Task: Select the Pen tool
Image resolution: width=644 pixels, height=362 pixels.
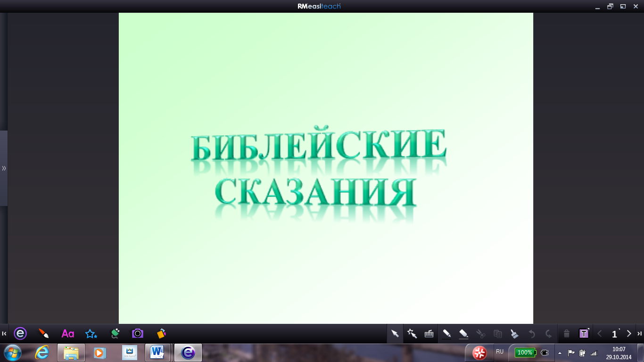Action: 446,334
